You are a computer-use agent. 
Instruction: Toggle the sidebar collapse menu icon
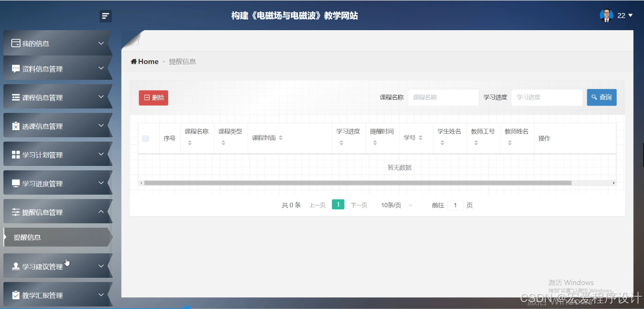pos(105,16)
